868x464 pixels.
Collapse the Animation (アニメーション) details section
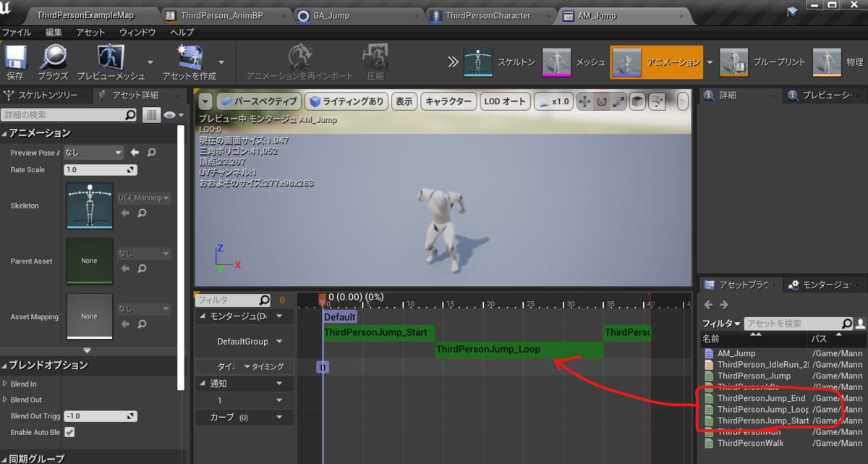tap(4, 133)
